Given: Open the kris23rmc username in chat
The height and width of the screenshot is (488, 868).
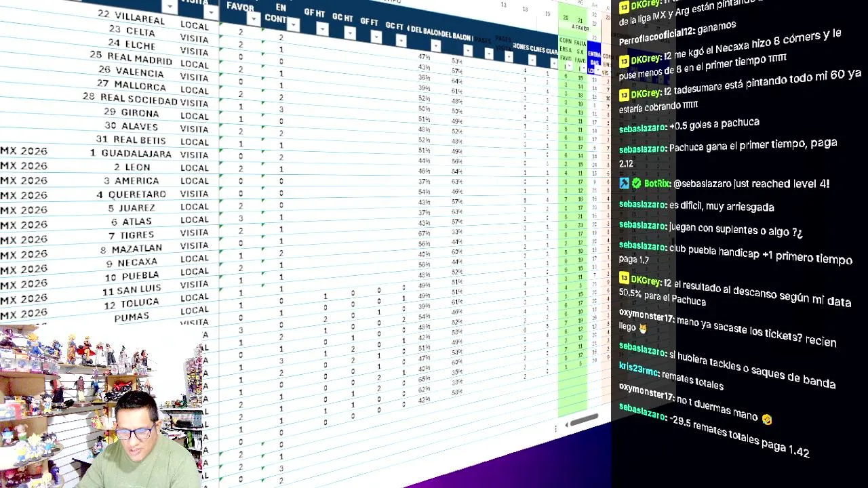Looking at the screenshot, I should pyautogui.click(x=638, y=369).
